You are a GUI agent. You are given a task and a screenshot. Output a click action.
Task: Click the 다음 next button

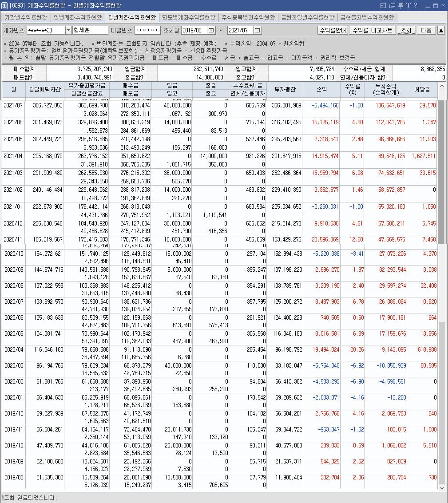pyautogui.click(x=426, y=31)
